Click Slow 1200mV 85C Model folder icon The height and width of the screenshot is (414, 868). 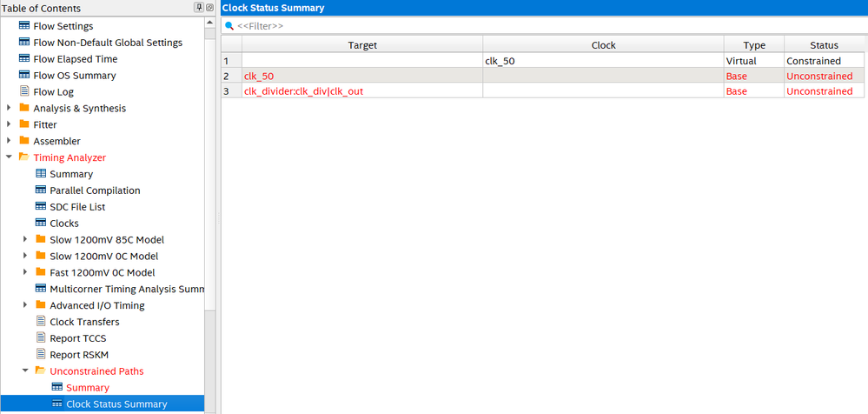point(41,239)
